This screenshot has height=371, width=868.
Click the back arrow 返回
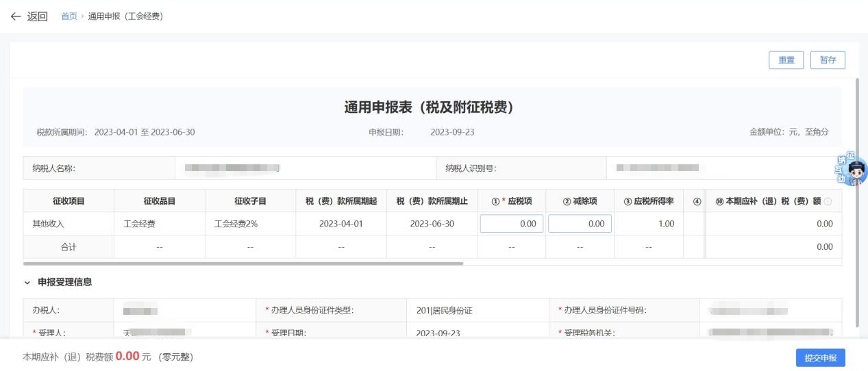pos(29,16)
